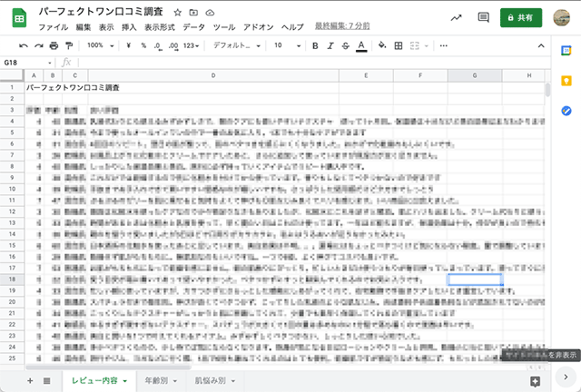Viewport: 581px width, 392px height.
Task: Open the fill color picker
Action: tap(382, 45)
